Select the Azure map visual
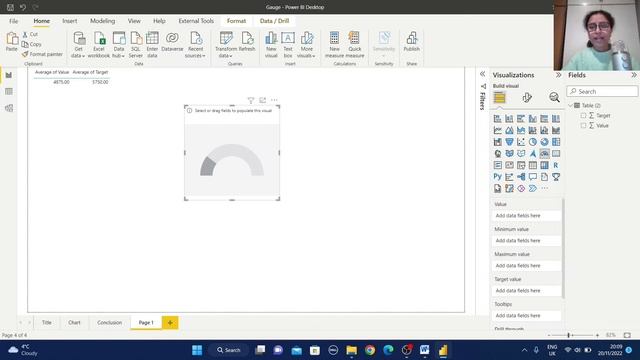The image size is (640, 360). click(533, 154)
